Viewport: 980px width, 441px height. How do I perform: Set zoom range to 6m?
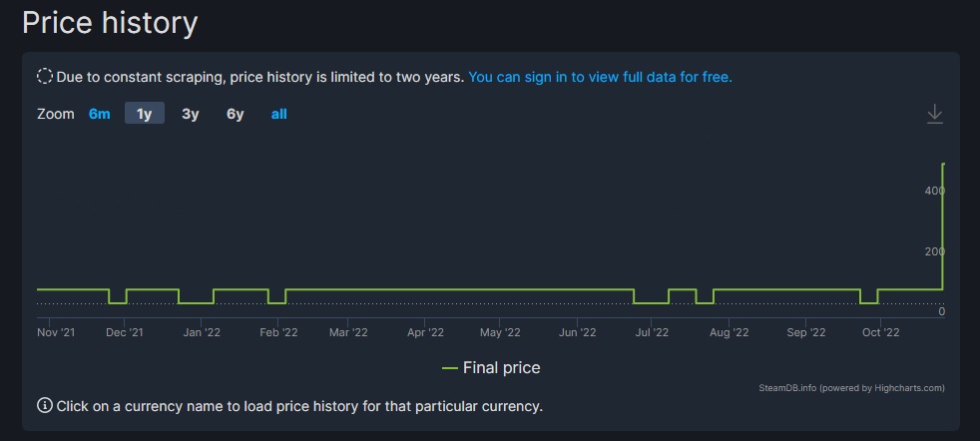tap(99, 114)
